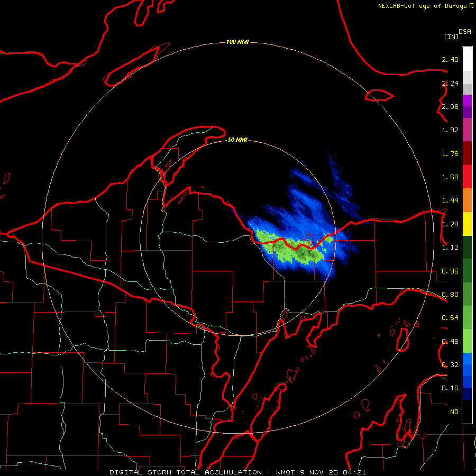Screen dimensions: 476x476
Task: Click the 1.60 legend value
Action: tap(450, 177)
